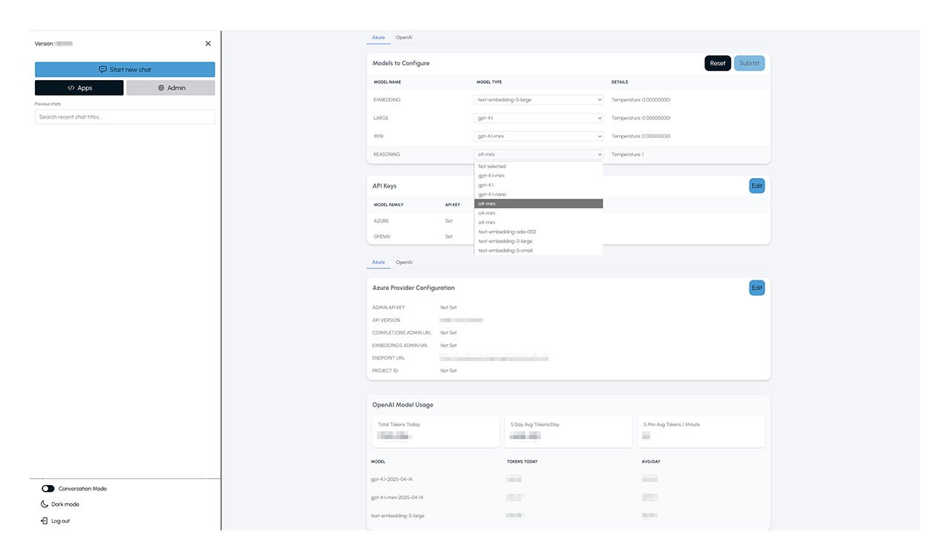Toggle the Conversation Mode switch
This screenshot has height=560, width=950.
pyautogui.click(x=48, y=489)
